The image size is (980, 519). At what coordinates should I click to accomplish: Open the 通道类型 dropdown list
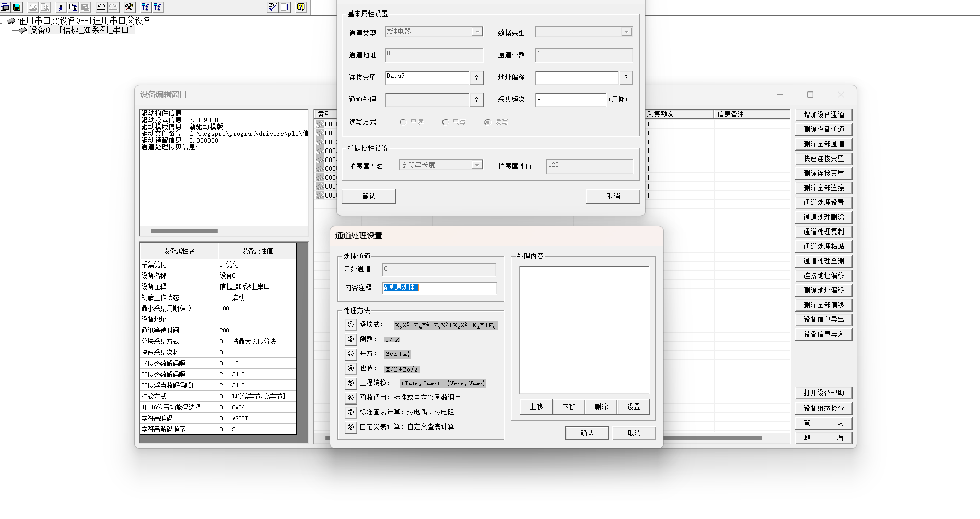pyautogui.click(x=476, y=32)
